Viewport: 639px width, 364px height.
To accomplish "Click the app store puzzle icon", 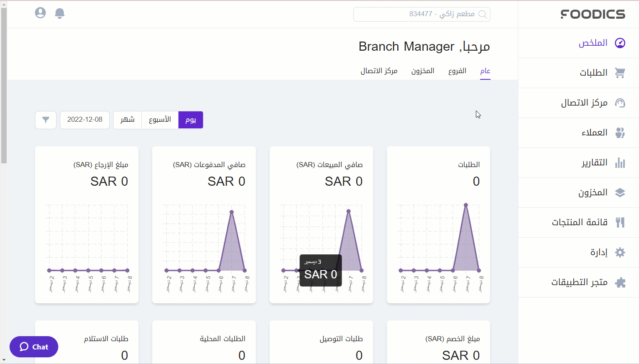I will point(620,283).
